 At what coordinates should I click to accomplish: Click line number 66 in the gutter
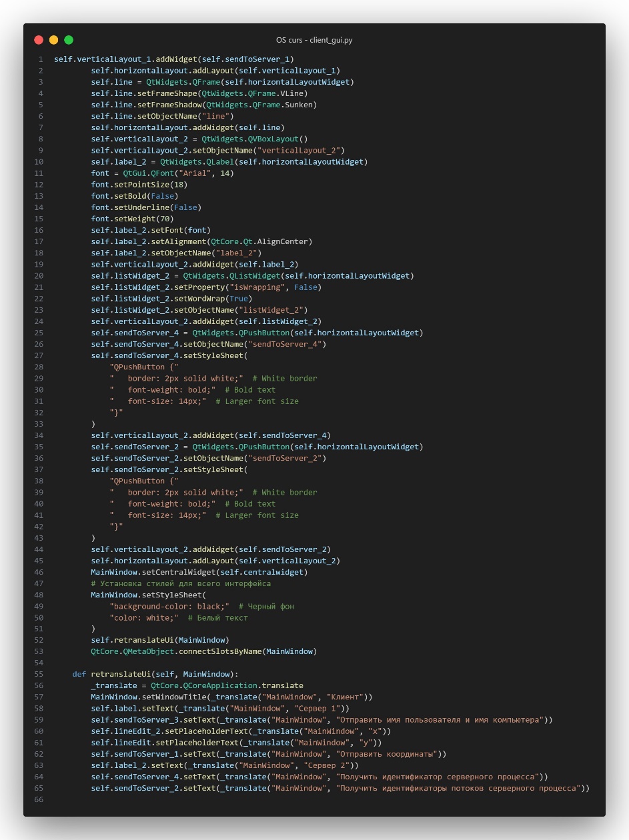(x=39, y=799)
